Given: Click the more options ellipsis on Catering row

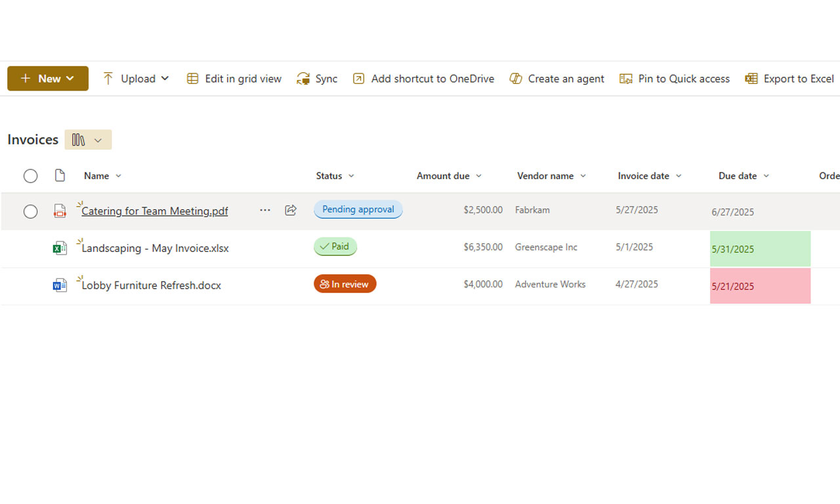Looking at the screenshot, I should coord(264,211).
